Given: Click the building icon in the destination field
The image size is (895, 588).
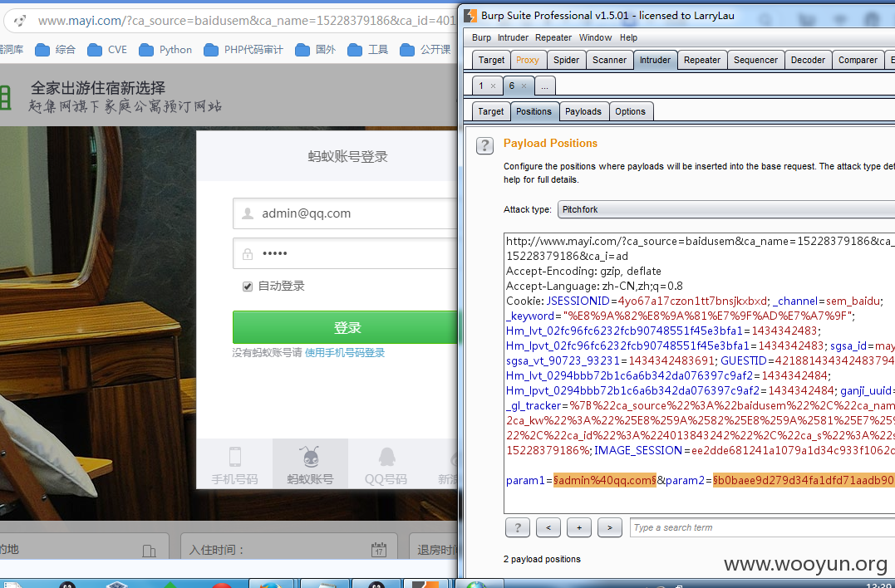Looking at the screenshot, I should (149, 551).
